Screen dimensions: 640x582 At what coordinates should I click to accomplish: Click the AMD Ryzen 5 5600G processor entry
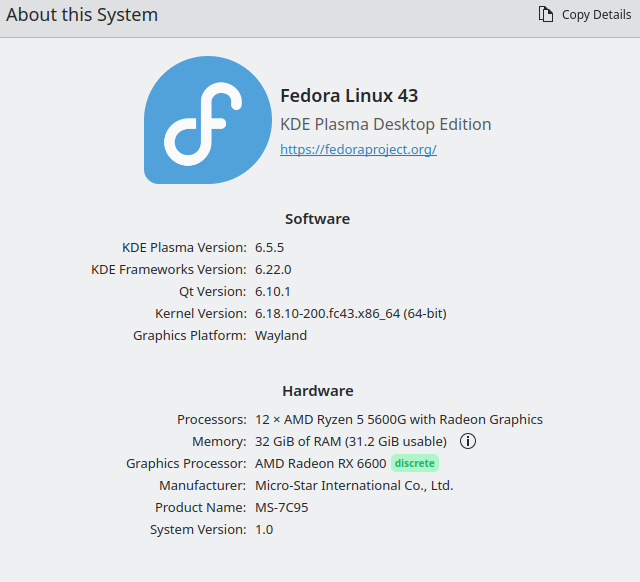[x=399, y=420]
